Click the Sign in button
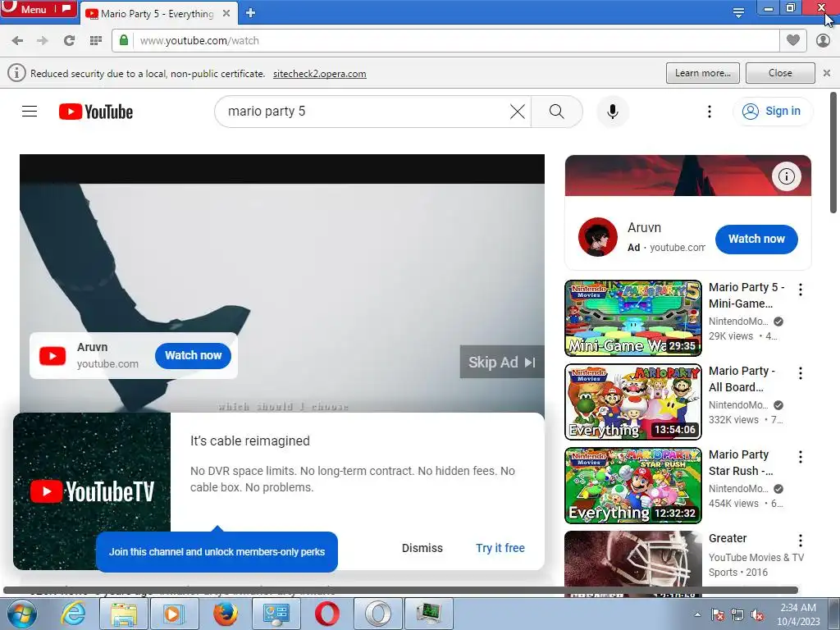Image resolution: width=840 pixels, height=630 pixels. click(x=772, y=112)
